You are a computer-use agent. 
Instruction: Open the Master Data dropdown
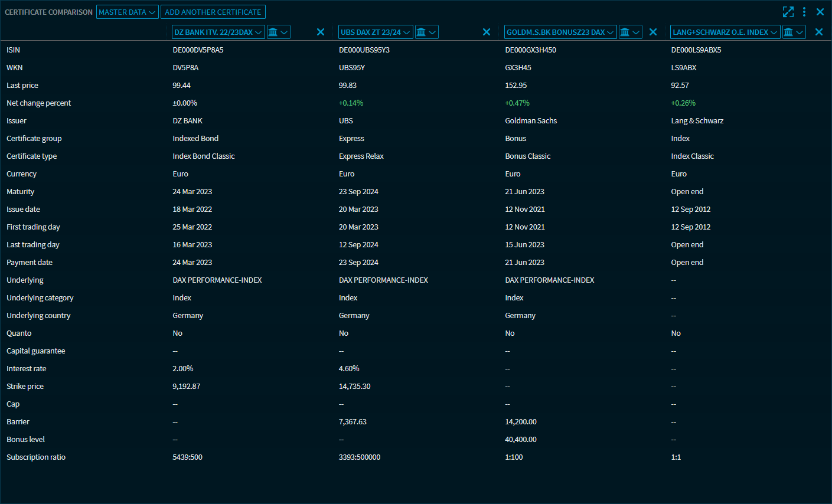127,12
